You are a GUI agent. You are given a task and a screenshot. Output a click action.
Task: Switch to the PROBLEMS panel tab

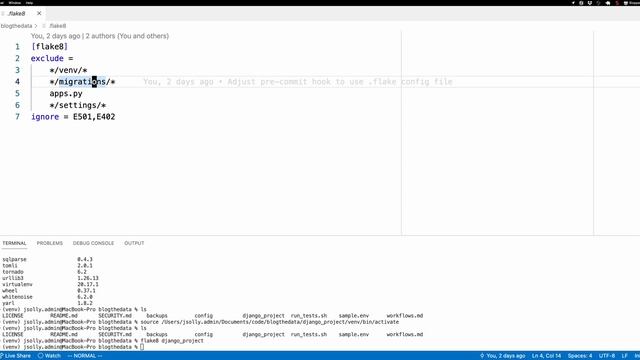point(50,243)
